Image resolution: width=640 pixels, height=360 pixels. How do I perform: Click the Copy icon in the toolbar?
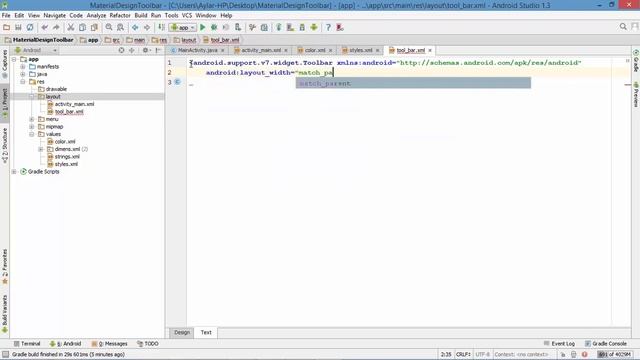pos(82,27)
